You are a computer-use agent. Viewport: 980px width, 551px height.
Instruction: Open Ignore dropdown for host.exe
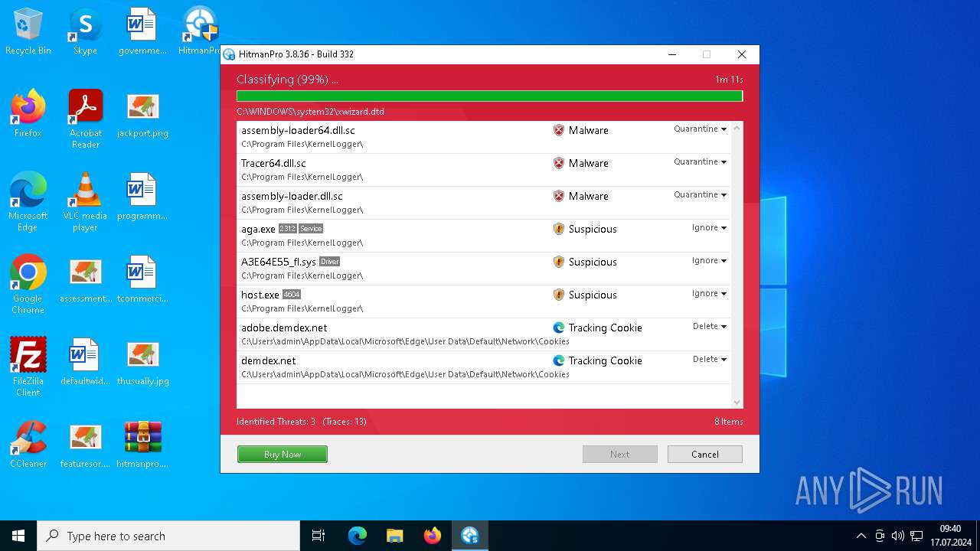click(709, 293)
